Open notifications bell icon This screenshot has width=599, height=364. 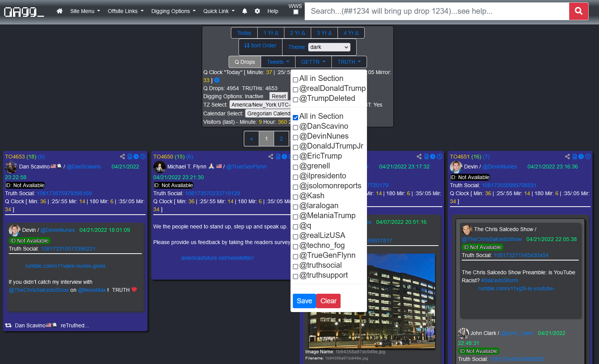tap(245, 11)
